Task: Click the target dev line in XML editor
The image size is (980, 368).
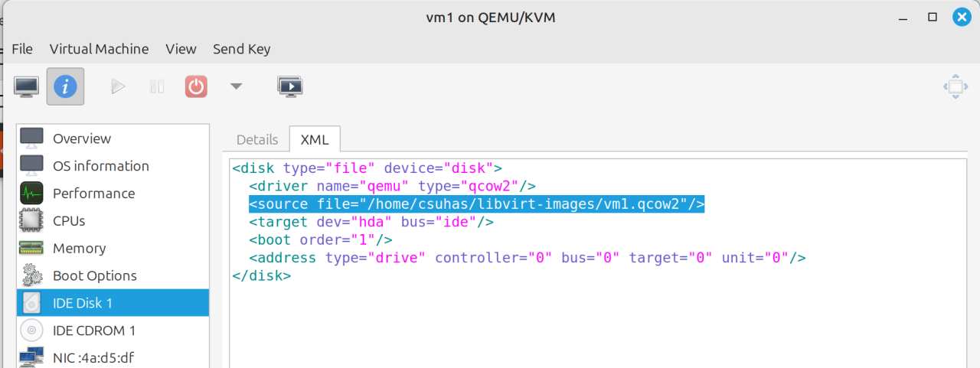Action: point(371,222)
